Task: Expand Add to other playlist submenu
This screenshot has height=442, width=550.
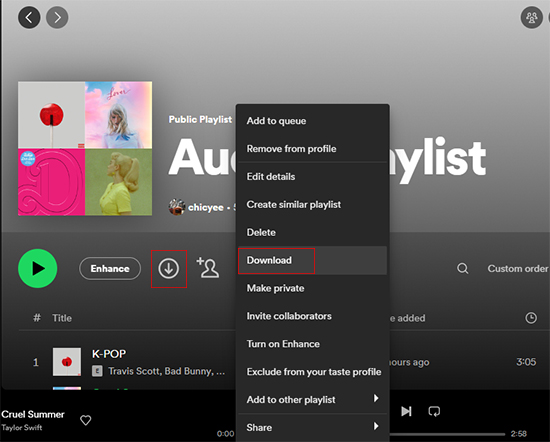Action: point(313,400)
